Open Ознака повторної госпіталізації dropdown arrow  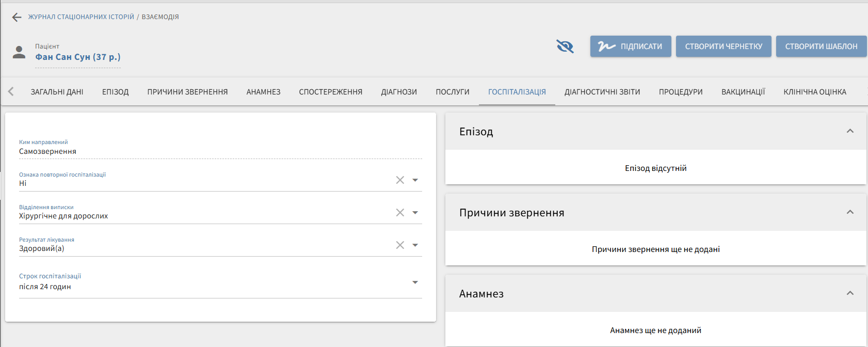coord(415,180)
